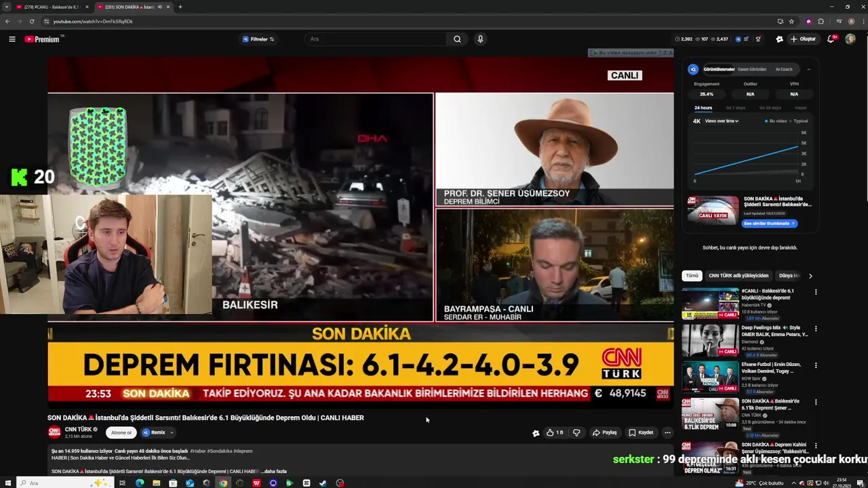Click the trophy icon in header

[758, 39]
